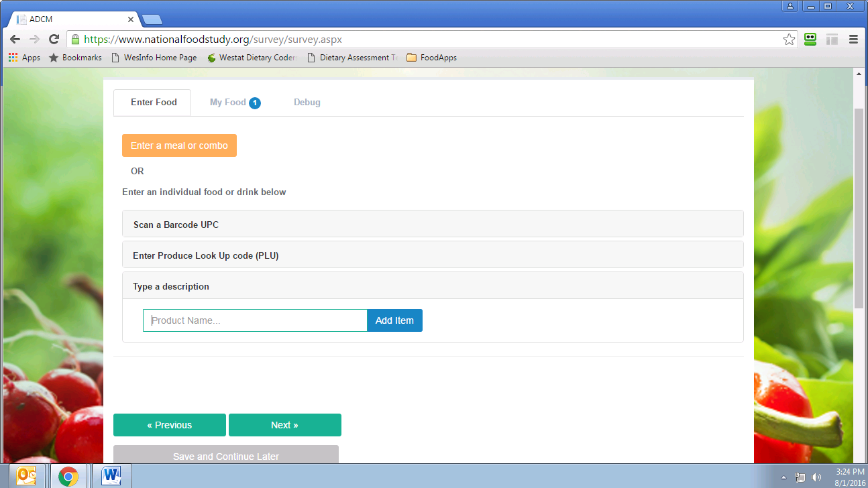Open Word from the taskbar
The width and height of the screenshot is (868, 488).
111,477
